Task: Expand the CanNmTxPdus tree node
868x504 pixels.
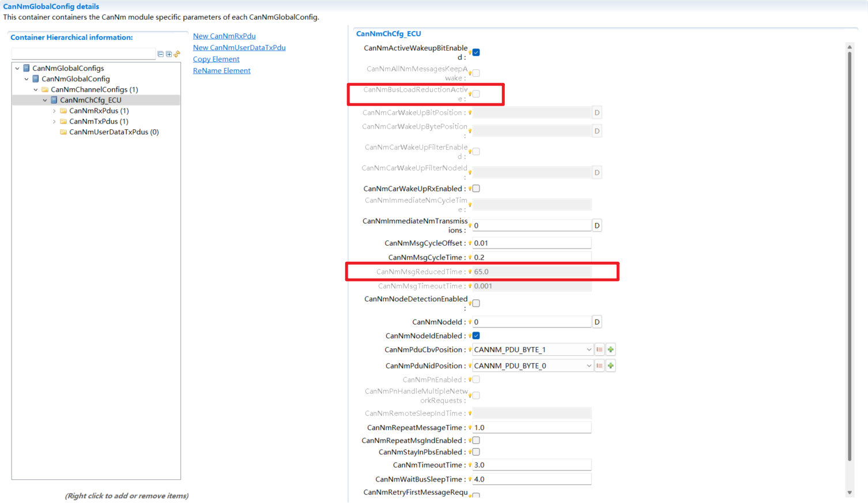Action: coord(54,121)
